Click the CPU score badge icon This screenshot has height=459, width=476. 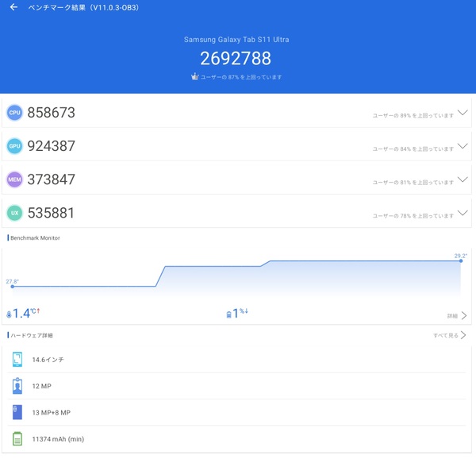pyautogui.click(x=14, y=113)
